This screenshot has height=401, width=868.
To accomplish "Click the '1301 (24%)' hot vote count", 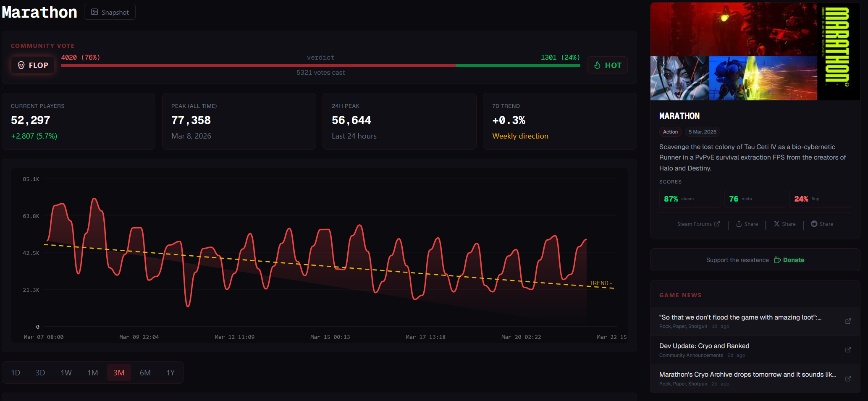I will click(x=560, y=58).
